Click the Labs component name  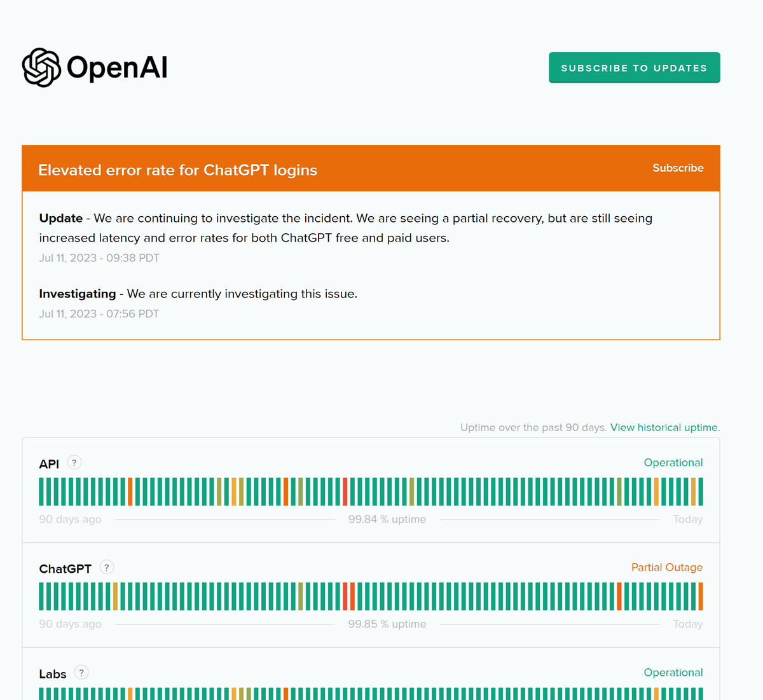(53, 674)
